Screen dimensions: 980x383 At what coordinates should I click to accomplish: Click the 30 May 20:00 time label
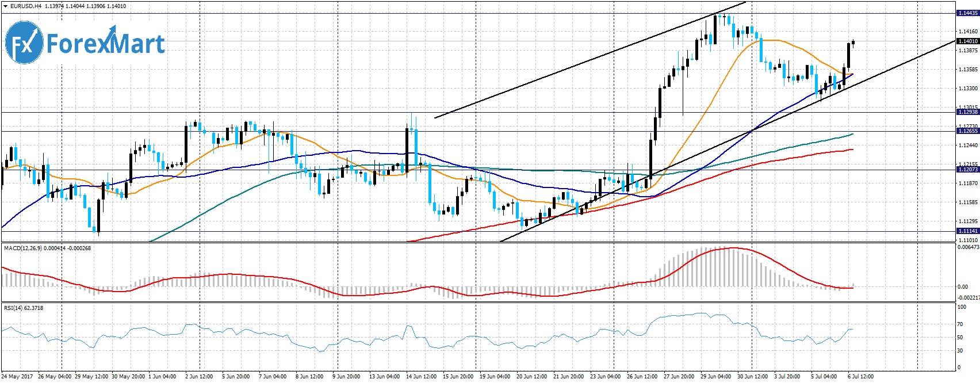point(129,377)
